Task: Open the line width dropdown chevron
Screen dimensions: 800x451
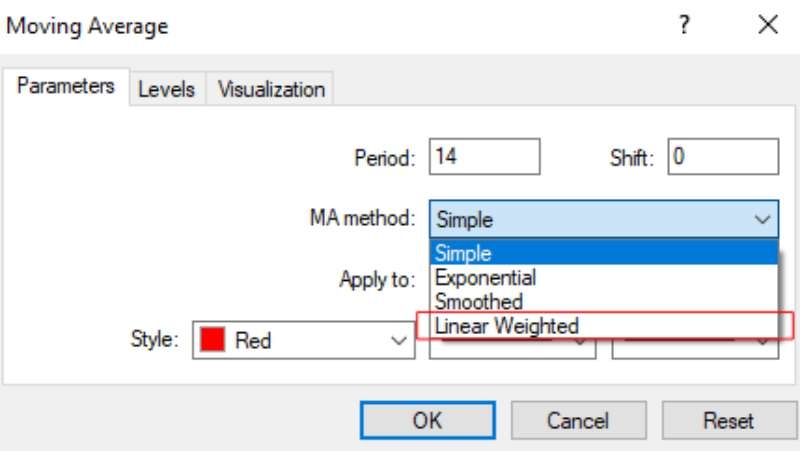Action: 762,342
